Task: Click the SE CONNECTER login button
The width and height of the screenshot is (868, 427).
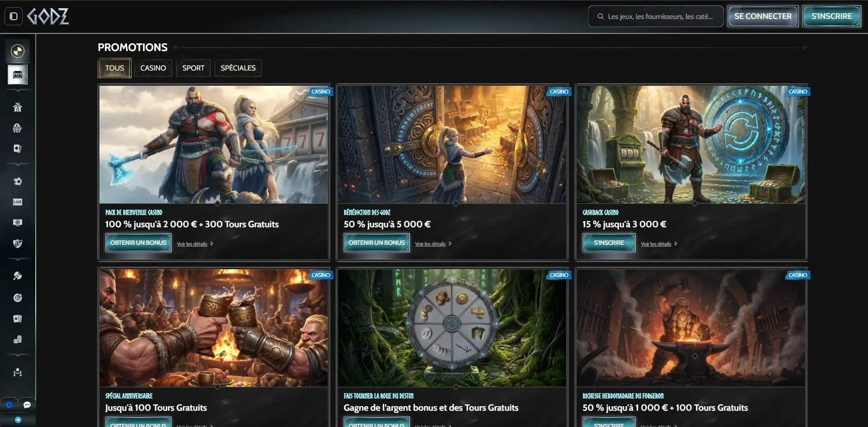Action: [763, 16]
